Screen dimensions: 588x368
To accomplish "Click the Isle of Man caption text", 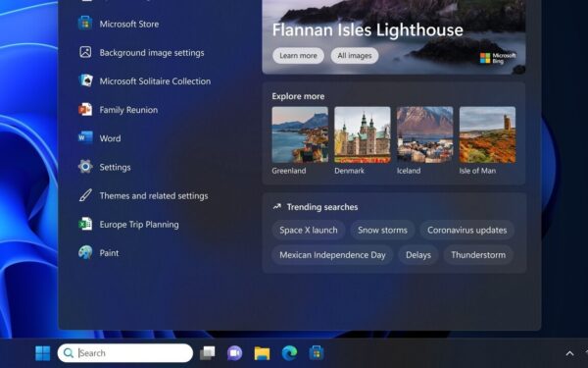I will pos(477,171).
